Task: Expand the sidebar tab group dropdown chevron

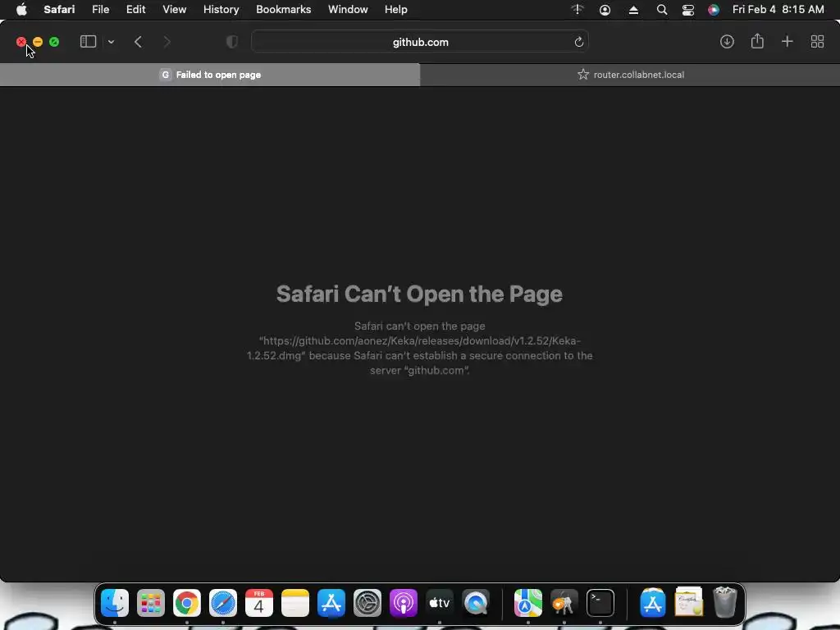Action: (111, 42)
